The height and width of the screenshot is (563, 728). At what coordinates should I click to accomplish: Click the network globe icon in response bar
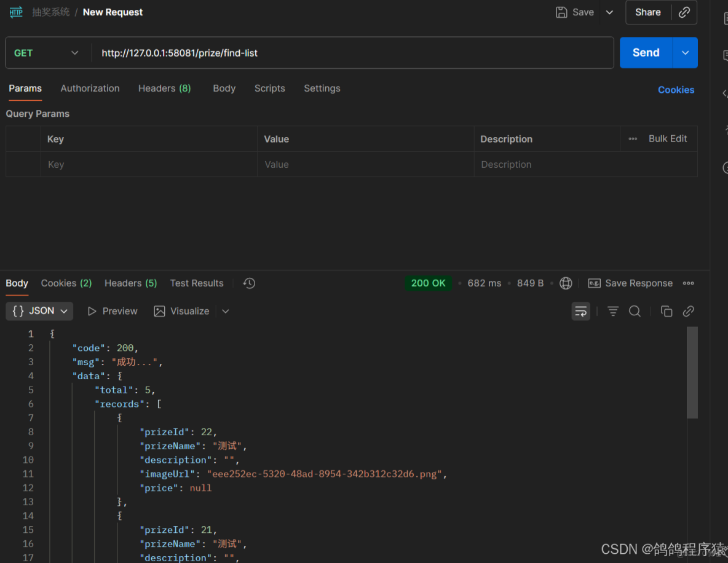(x=566, y=283)
